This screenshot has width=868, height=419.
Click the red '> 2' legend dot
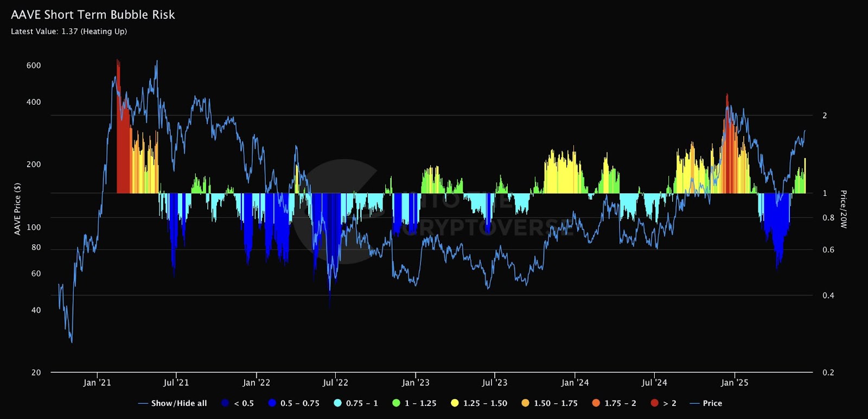click(x=654, y=403)
